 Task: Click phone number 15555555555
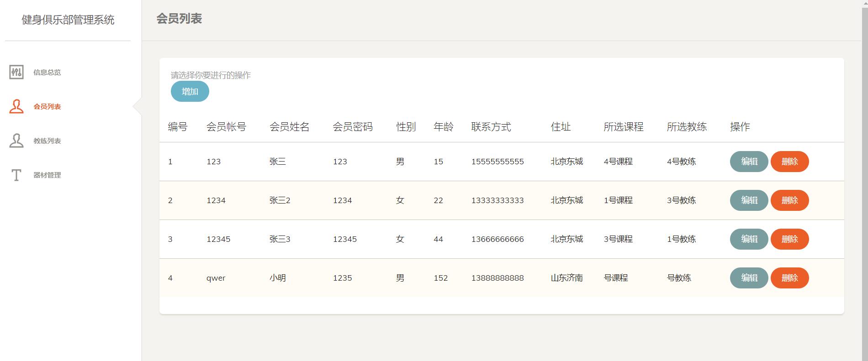click(498, 162)
